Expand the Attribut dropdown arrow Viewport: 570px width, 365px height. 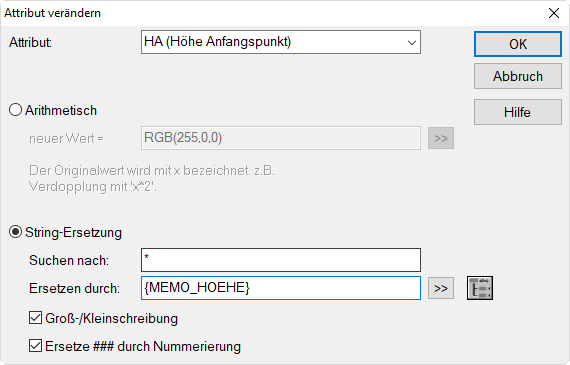point(412,43)
